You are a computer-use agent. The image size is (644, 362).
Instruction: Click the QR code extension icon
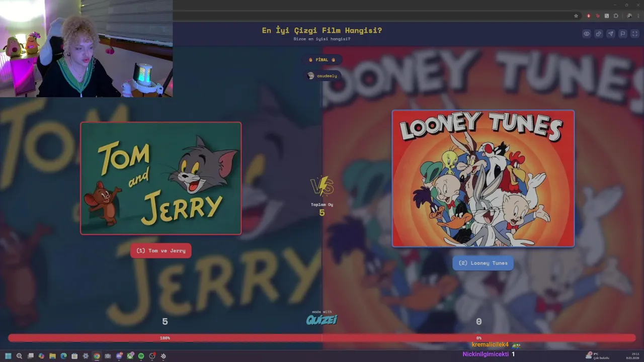(607, 16)
